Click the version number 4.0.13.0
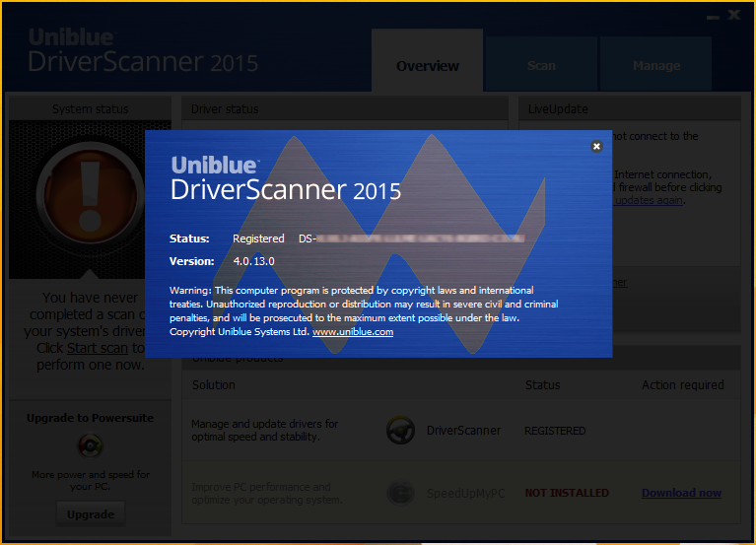This screenshot has width=756, height=545. [253, 261]
